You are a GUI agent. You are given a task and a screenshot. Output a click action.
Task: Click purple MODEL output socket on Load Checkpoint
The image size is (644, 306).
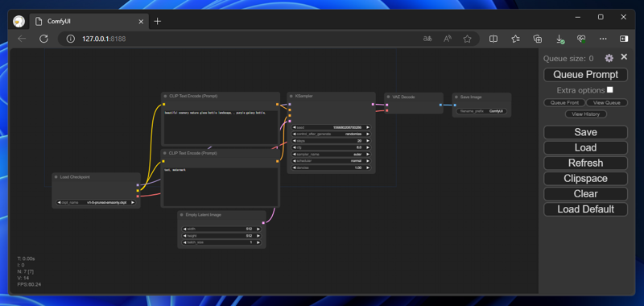(138, 185)
